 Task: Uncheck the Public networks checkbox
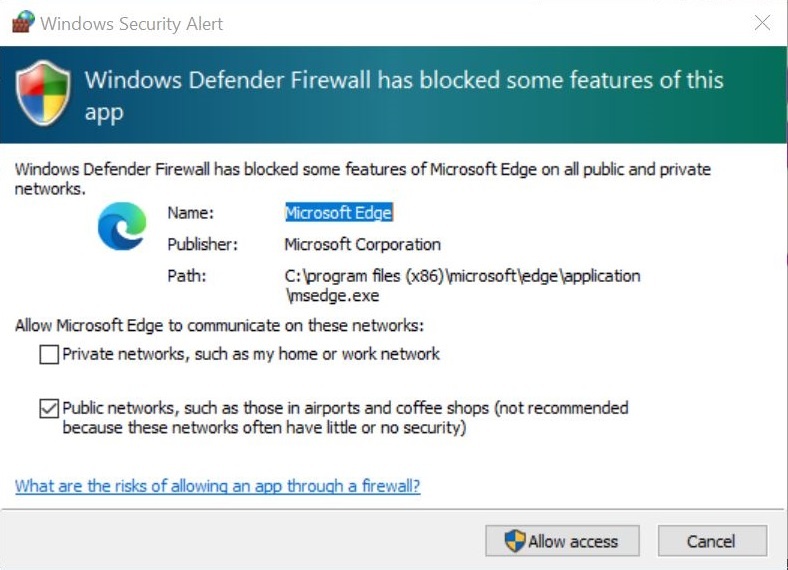49,408
